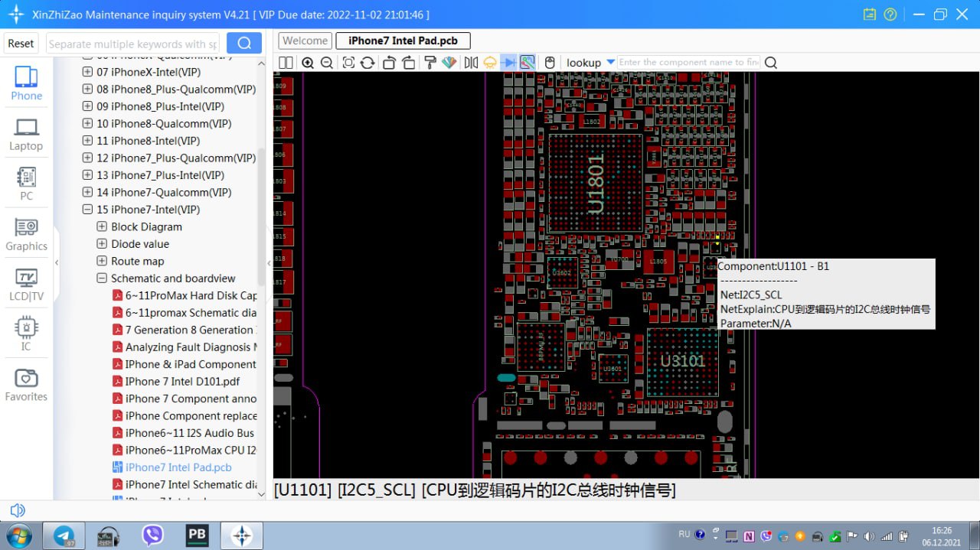The image size is (980, 550).
Task: Open the Favorites category
Action: (26, 386)
